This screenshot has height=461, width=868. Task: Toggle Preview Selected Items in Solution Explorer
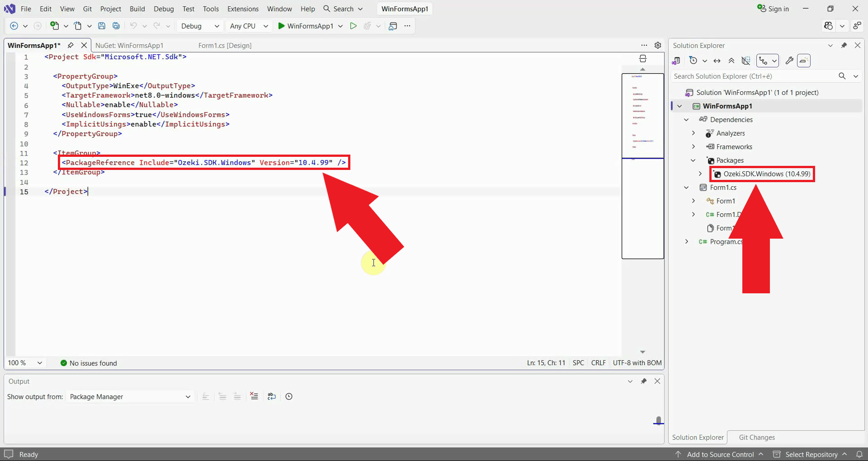(x=804, y=61)
